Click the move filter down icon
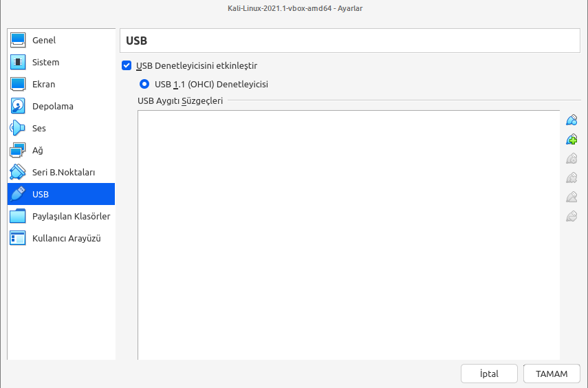Image resolution: width=588 pixels, height=388 pixels. 571,217
